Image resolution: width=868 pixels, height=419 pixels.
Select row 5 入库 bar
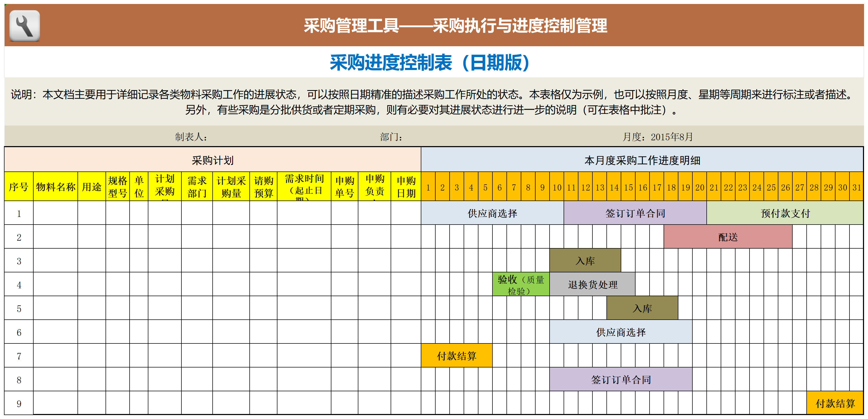tap(642, 308)
